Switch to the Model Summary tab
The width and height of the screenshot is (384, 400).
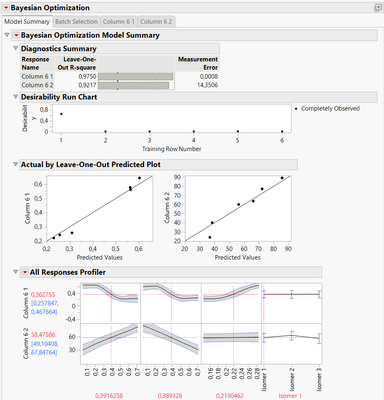(x=27, y=22)
